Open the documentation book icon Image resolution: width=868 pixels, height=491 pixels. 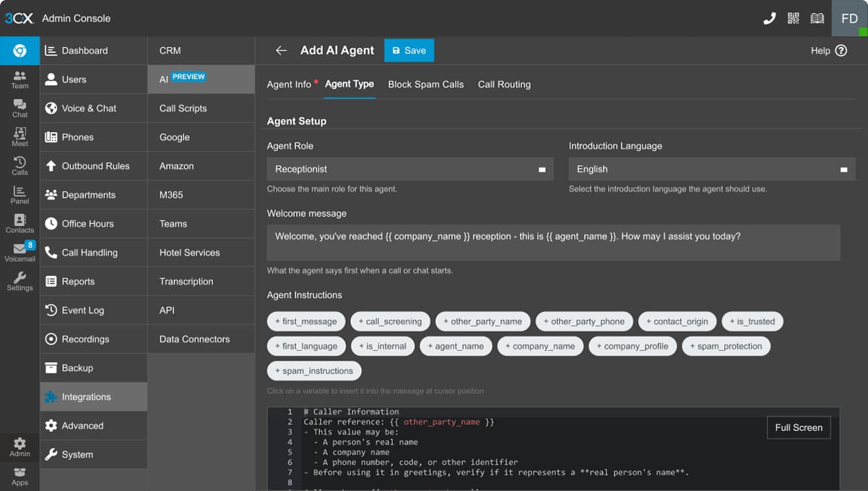tap(817, 18)
